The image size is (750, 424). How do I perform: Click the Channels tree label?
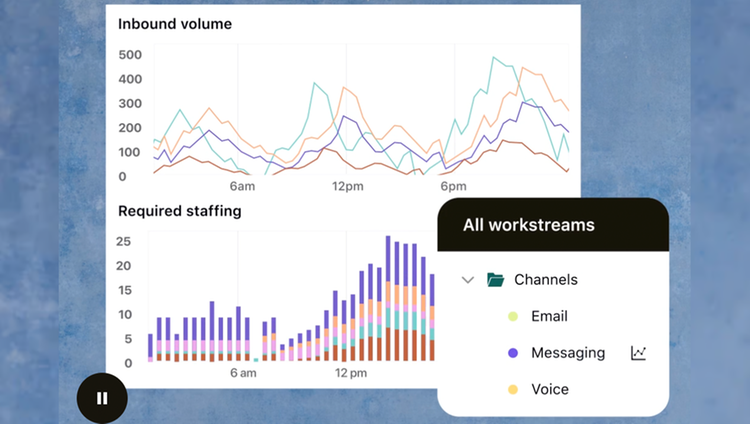point(546,279)
